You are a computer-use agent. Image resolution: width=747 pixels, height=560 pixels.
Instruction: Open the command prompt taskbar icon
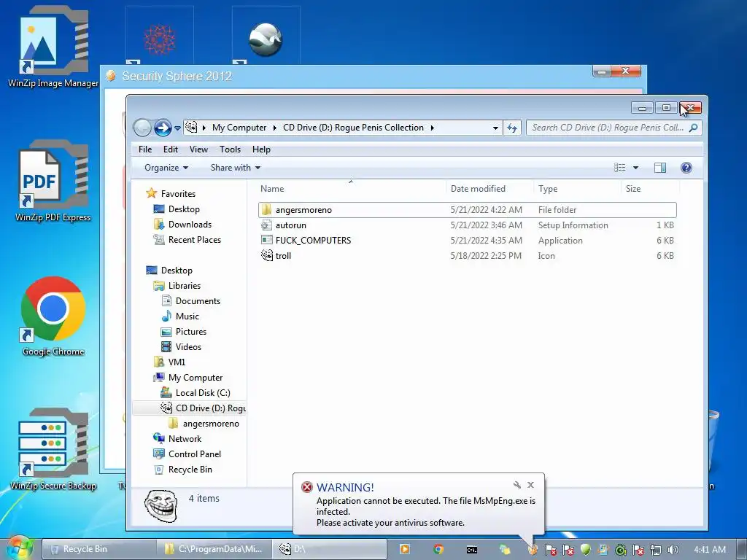point(472,550)
